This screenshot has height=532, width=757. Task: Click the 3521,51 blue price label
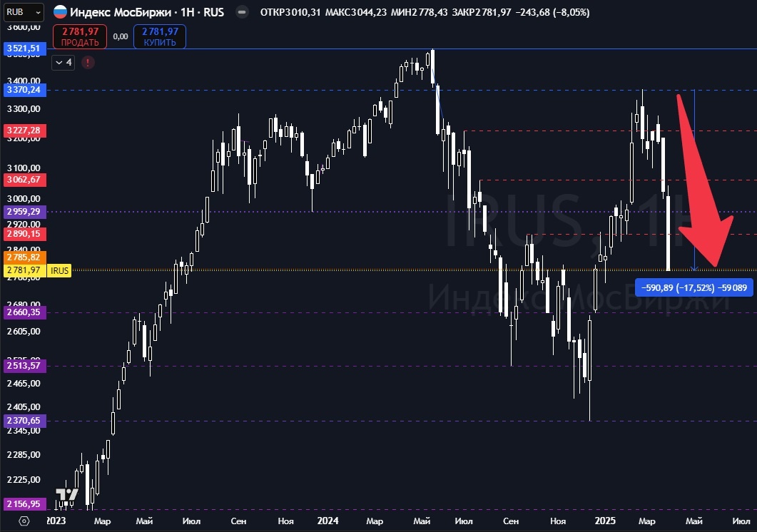pyautogui.click(x=24, y=48)
